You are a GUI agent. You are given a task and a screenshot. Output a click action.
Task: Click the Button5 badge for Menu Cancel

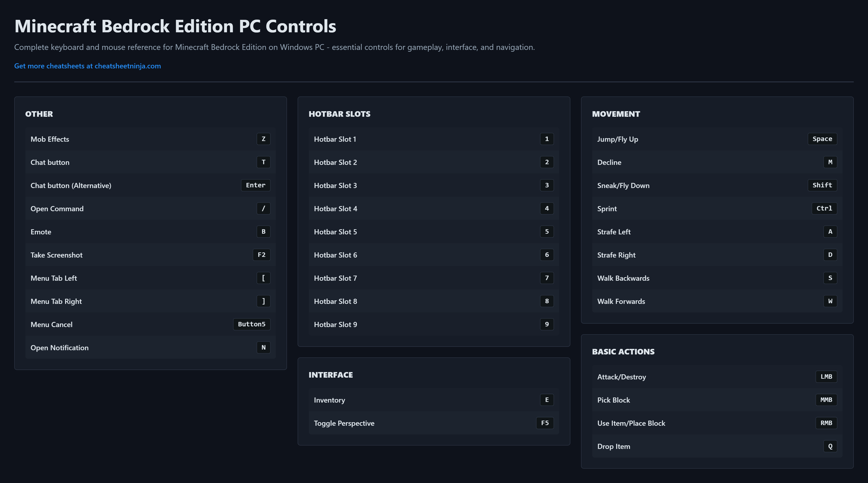[x=251, y=324]
